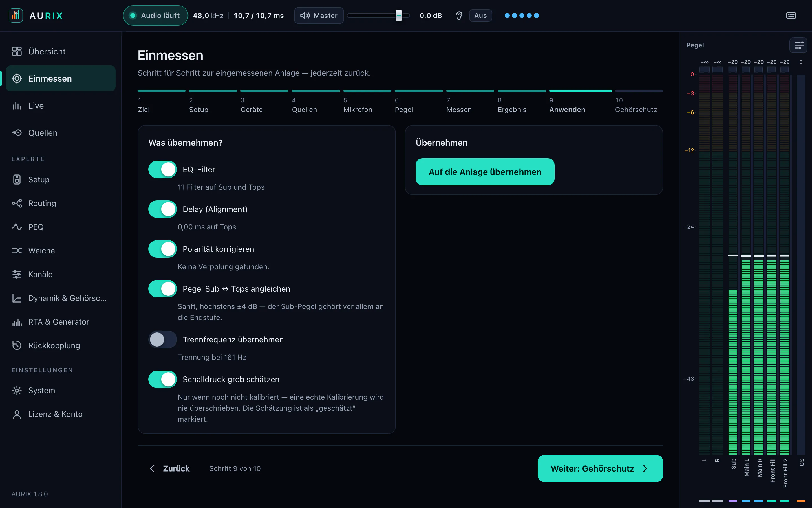Jump to step 7 Messen
The height and width of the screenshot is (508, 812).
click(x=470, y=102)
